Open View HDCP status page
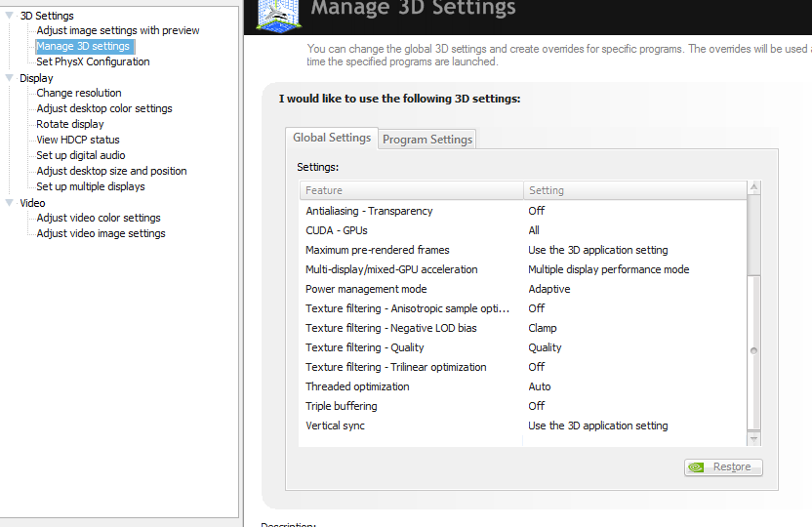 click(78, 140)
